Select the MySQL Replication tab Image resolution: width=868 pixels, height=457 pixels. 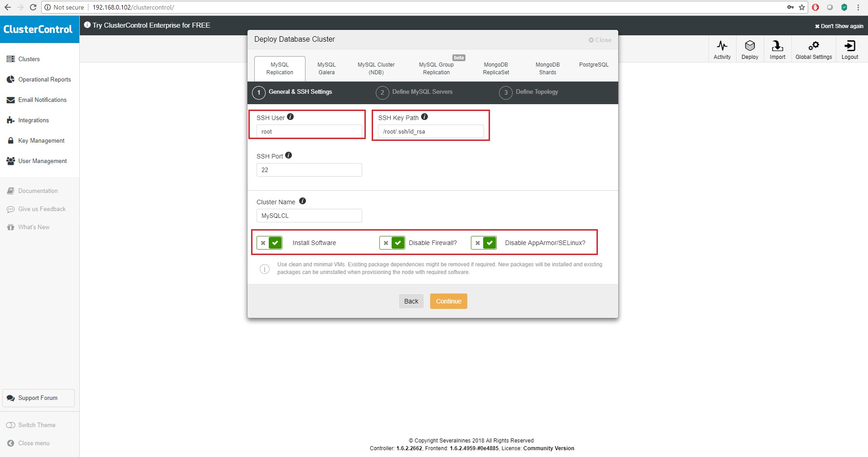tap(280, 69)
